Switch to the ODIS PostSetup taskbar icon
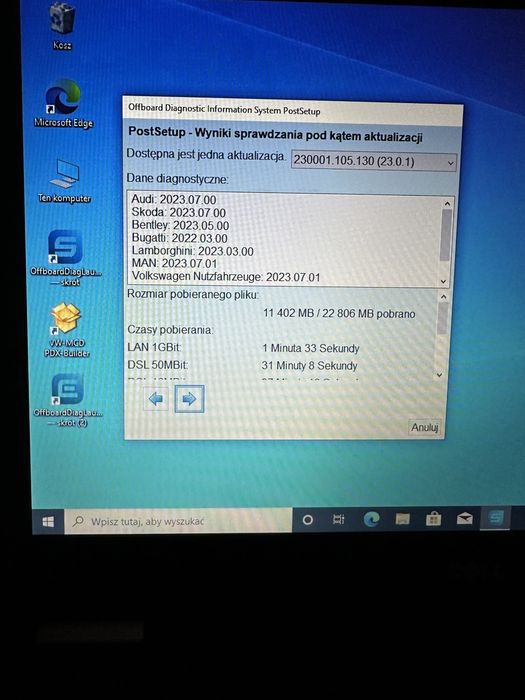The height and width of the screenshot is (700, 525). pyautogui.click(x=496, y=518)
